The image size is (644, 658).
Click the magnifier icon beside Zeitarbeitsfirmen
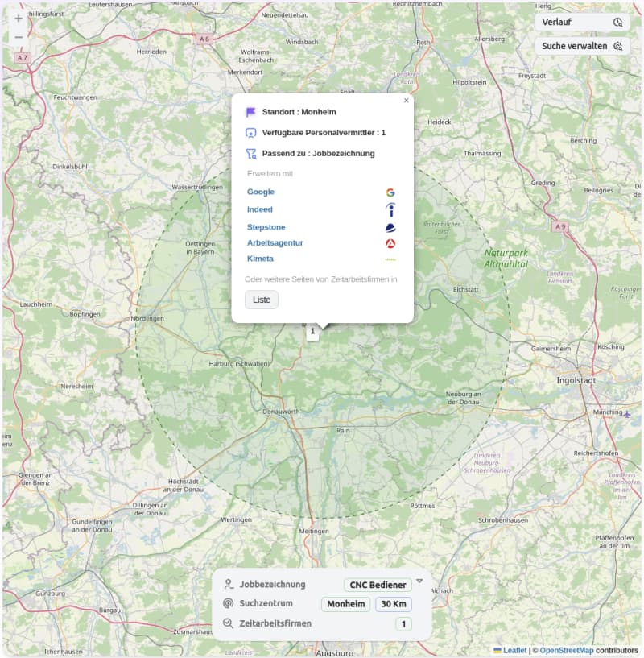(x=229, y=623)
